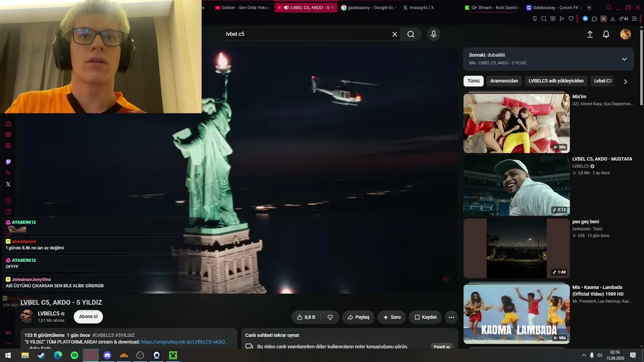Select the Aramanızdan filter chip
This screenshot has height=362, width=644.
point(504,81)
